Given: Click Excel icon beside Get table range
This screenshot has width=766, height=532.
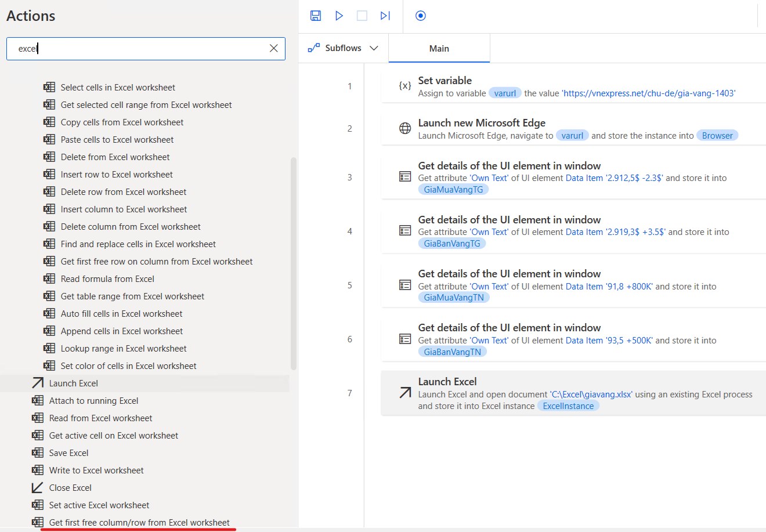Looking at the screenshot, I should (x=49, y=296).
